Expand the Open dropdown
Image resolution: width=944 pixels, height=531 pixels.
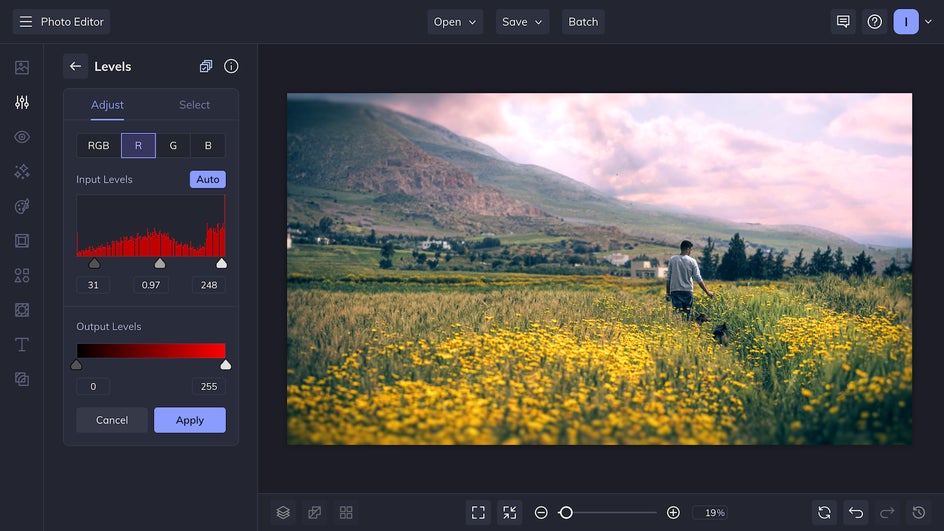pyautogui.click(x=455, y=22)
